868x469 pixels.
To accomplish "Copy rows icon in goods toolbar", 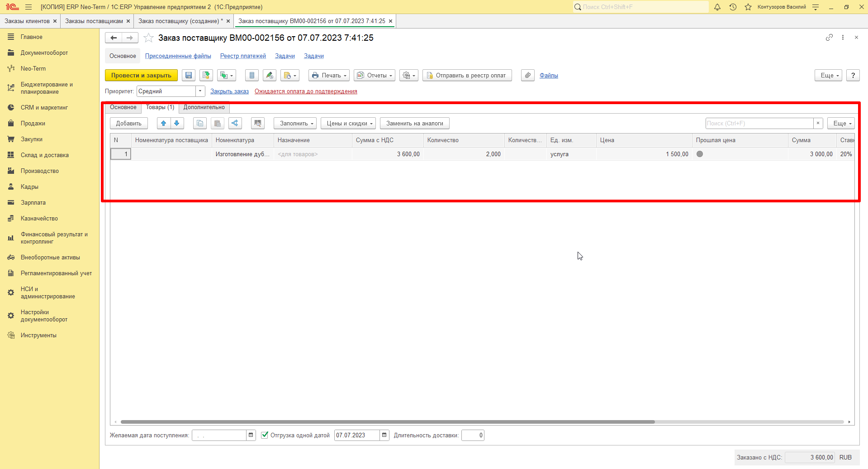I will (200, 123).
